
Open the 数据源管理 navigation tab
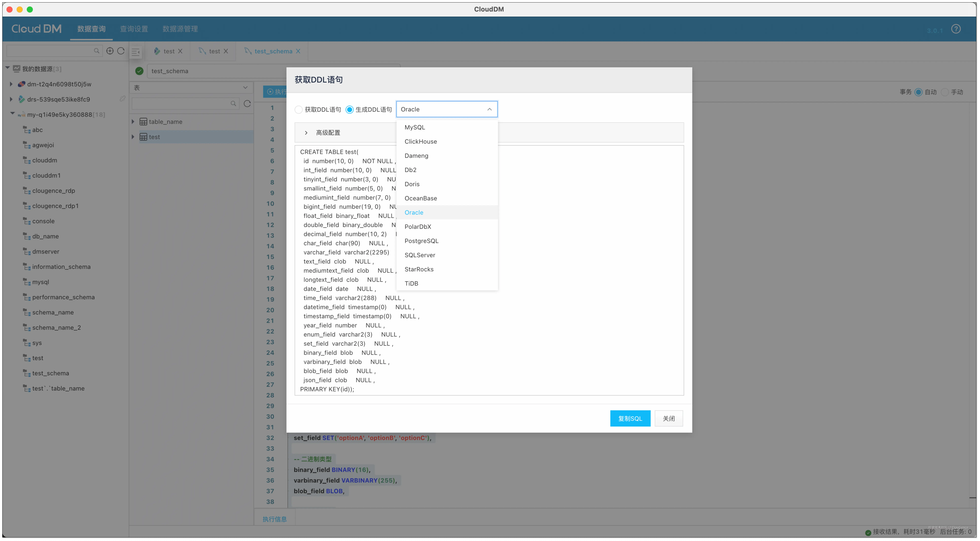pyautogui.click(x=180, y=29)
